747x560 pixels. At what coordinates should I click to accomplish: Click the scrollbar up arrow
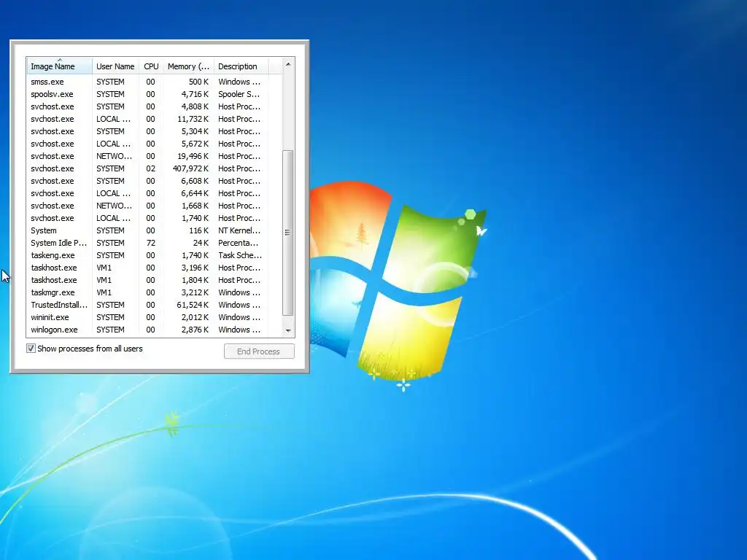coord(287,64)
